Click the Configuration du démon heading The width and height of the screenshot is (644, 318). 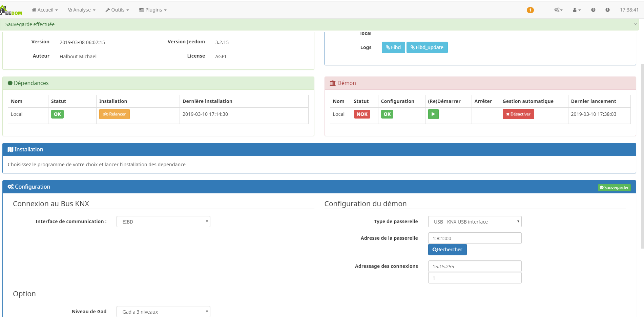[x=366, y=204]
